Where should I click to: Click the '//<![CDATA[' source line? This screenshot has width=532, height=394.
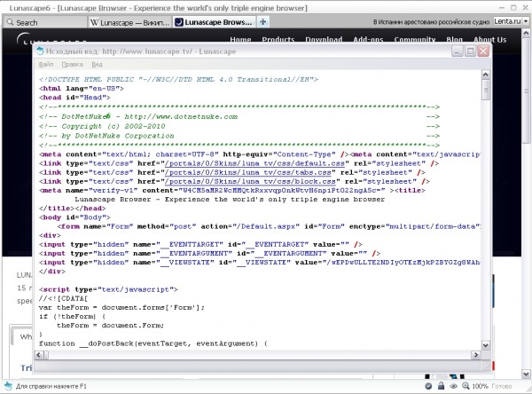point(64,298)
